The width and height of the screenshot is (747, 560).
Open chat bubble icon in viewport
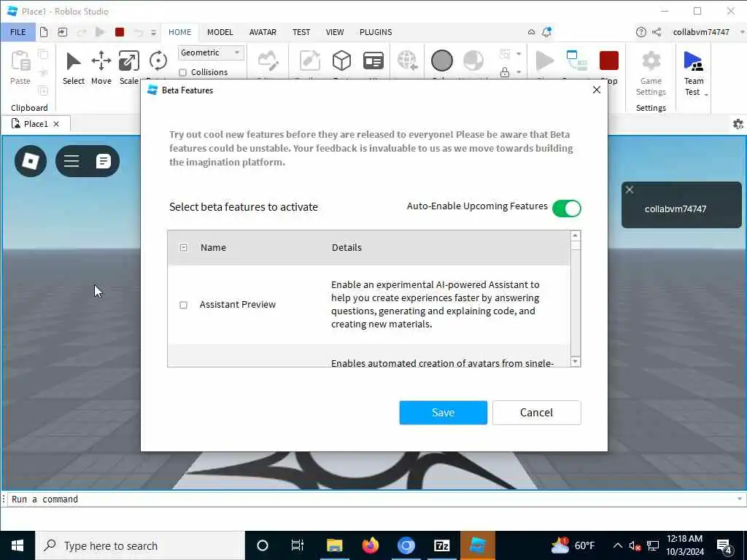coord(103,161)
